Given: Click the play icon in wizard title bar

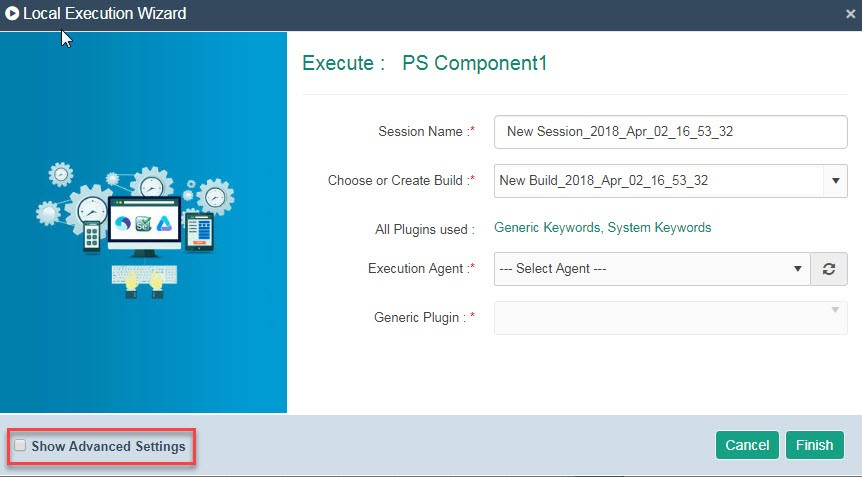Looking at the screenshot, I should (x=12, y=13).
